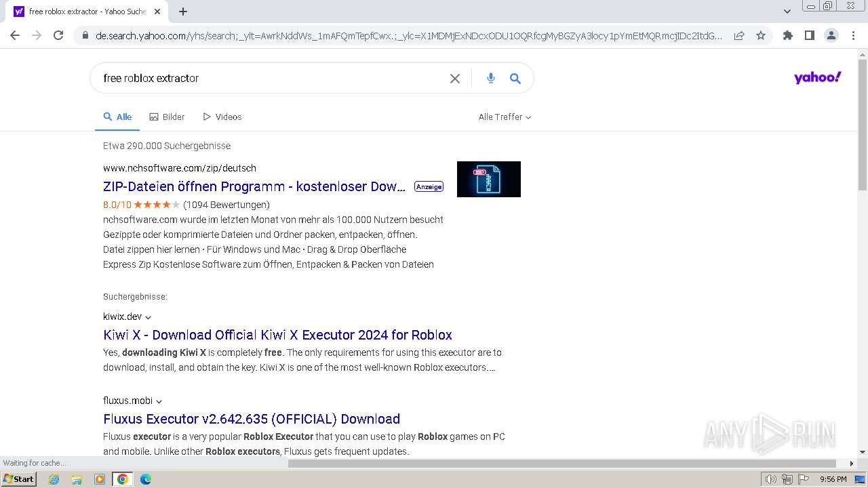
Task: Select the Chrome taskbar icon
Action: 123,479
